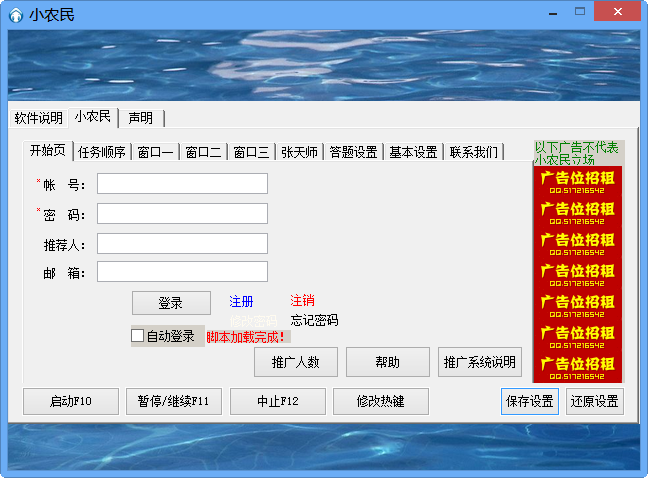This screenshot has height=478, width=648.
Task: Switch to the 基本设置 tab
Action: 413,153
